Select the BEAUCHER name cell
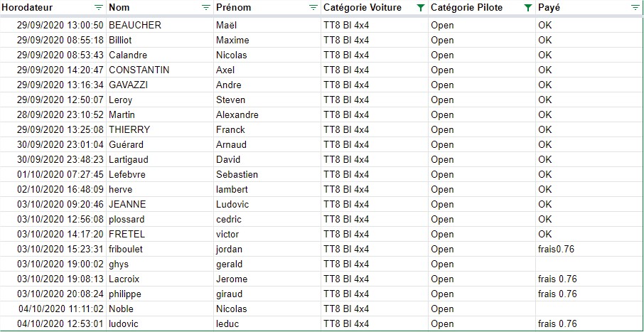Viewport: 644px width, 332px height. tap(160, 25)
